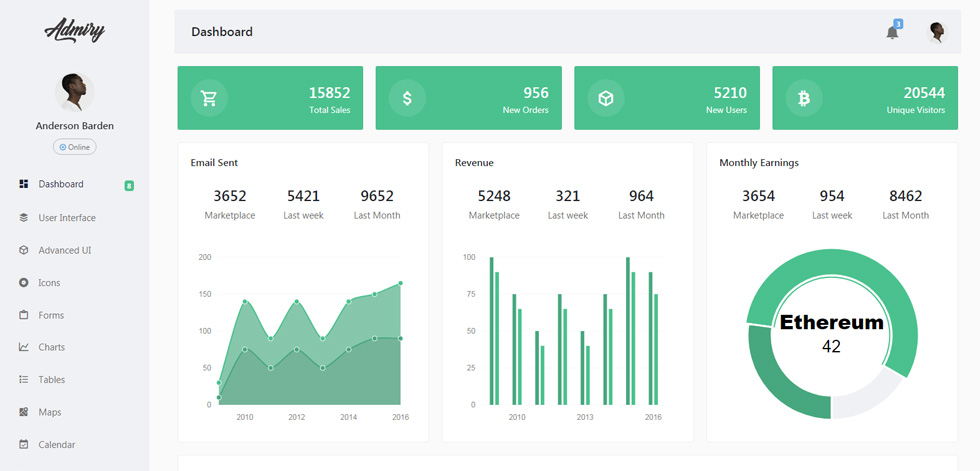Click the sidebar profile picture of Anderson Barden

74,92
